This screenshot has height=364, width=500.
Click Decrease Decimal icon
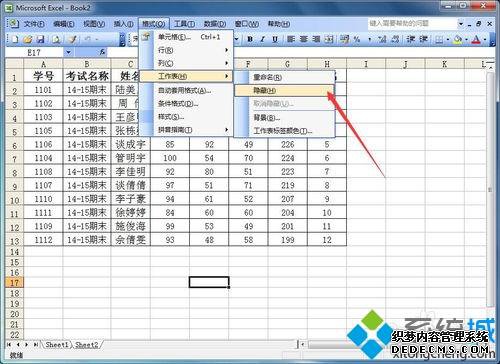click(395, 39)
